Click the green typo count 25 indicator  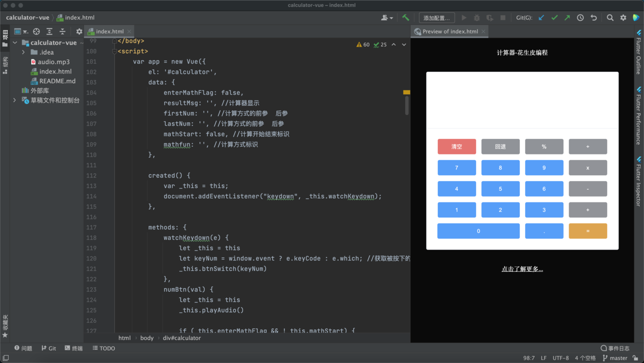(x=380, y=45)
